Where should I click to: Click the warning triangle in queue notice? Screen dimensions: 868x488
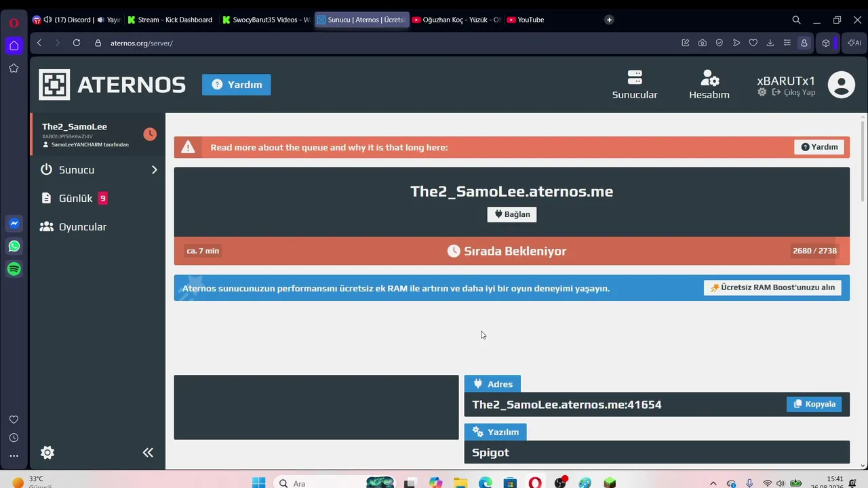coord(188,147)
